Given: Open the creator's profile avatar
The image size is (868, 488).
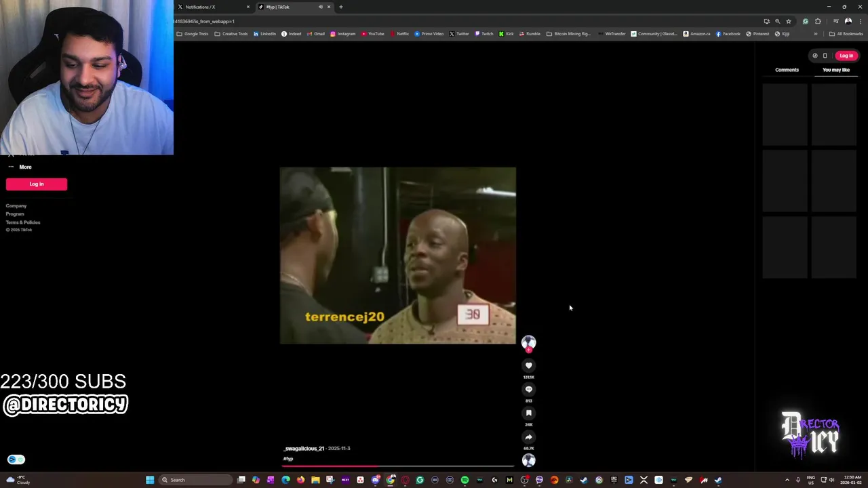Looking at the screenshot, I should 529,342.
